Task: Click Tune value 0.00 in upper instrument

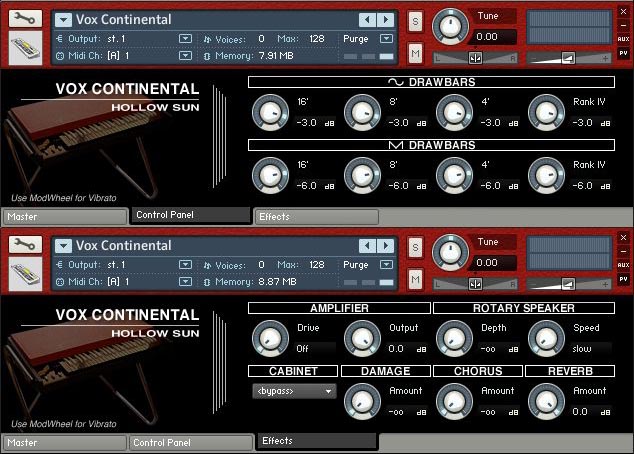Action: pos(487,37)
